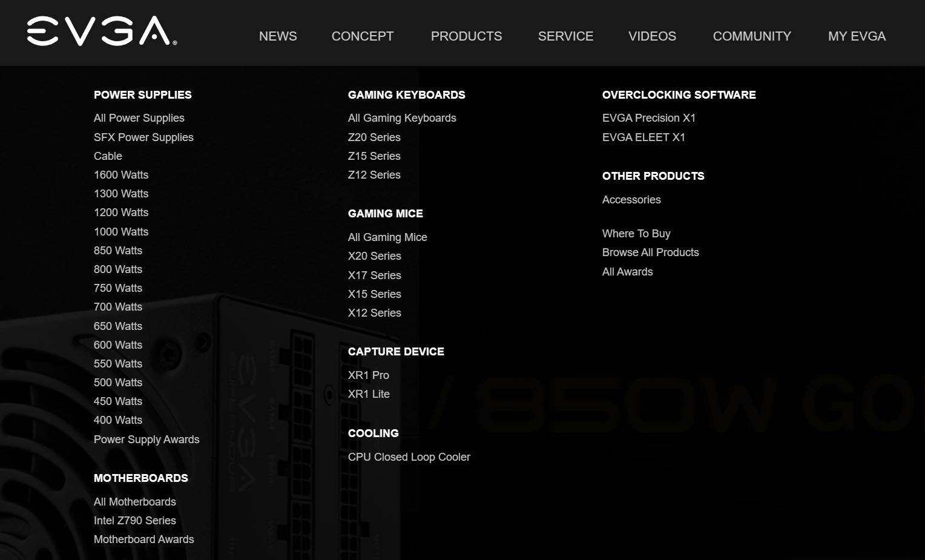Select the GAMING MICE heading

click(386, 214)
